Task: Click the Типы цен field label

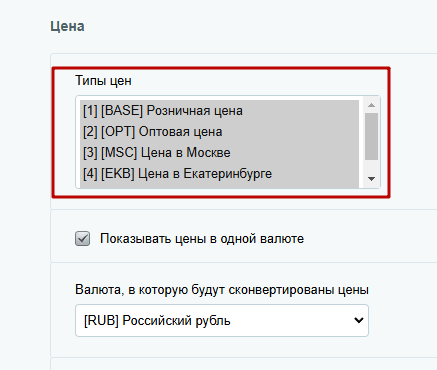Action: click(103, 81)
